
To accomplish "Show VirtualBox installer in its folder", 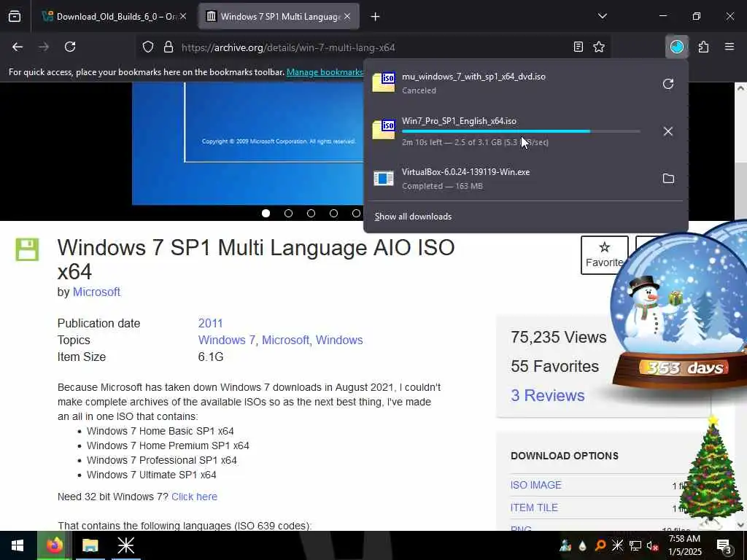I will [668, 179].
